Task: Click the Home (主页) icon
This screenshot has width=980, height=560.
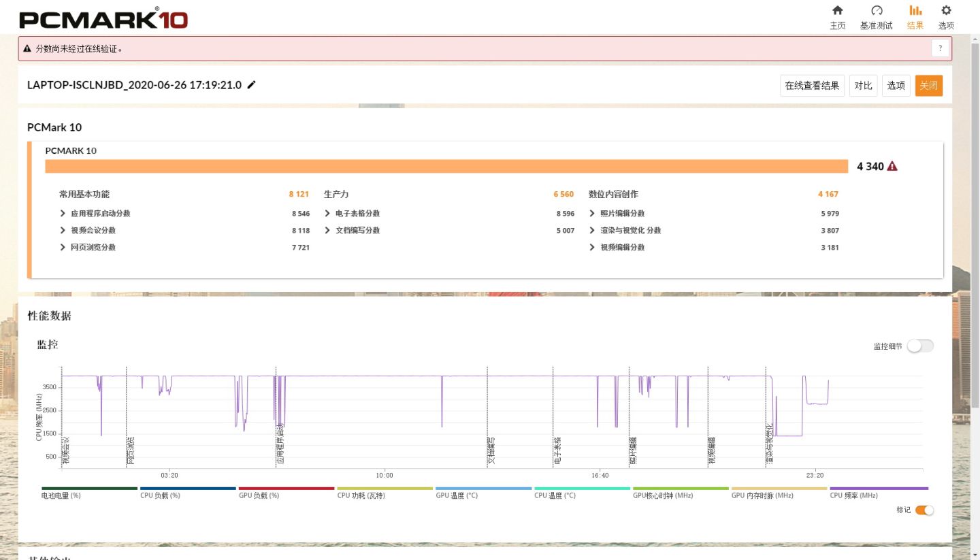Action: [837, 11]
